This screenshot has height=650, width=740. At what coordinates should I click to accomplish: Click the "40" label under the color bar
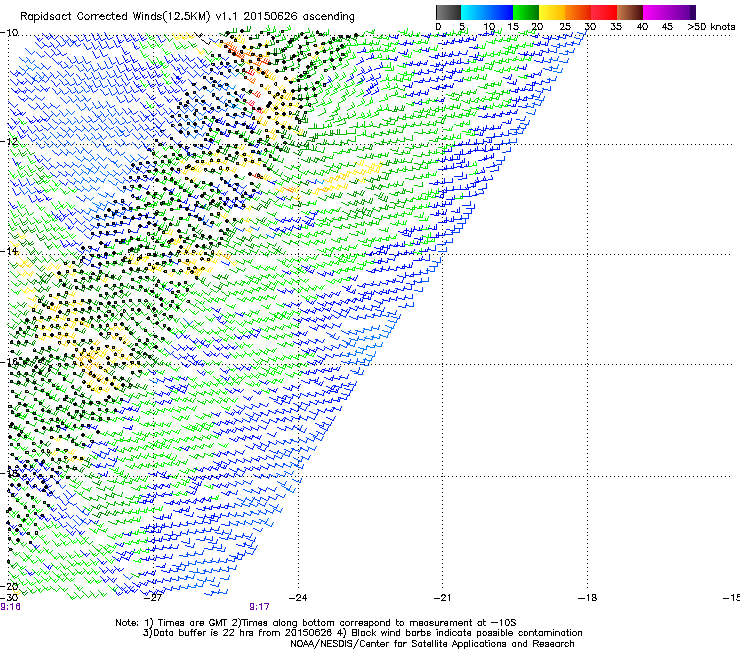[642, 27]
